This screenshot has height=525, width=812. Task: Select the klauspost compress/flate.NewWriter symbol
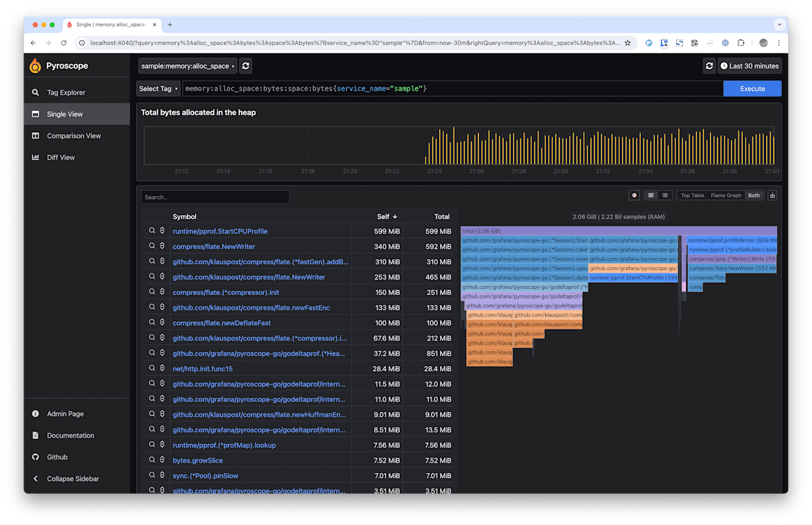coord(249,277)
